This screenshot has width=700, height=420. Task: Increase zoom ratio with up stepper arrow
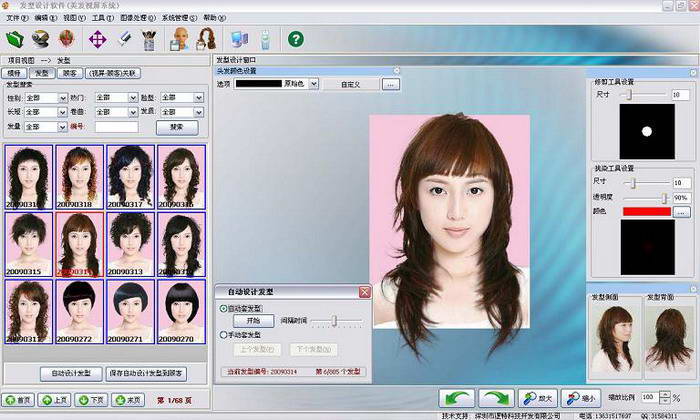665,394
